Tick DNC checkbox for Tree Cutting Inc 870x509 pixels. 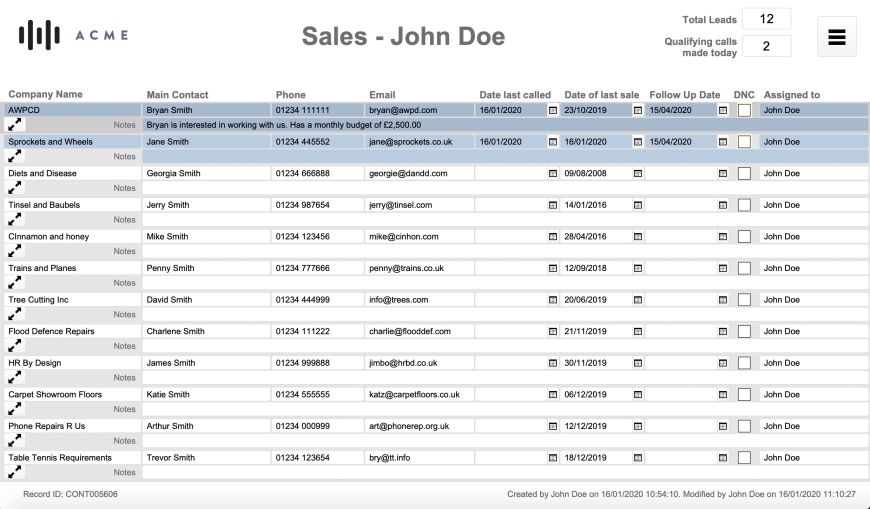coord(744,300)
